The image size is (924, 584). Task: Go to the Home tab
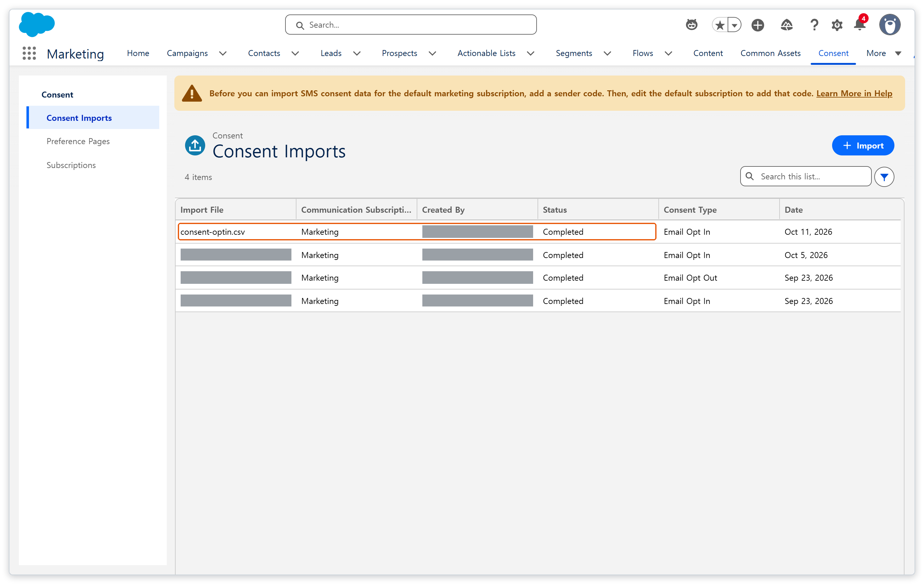[138, 53]
